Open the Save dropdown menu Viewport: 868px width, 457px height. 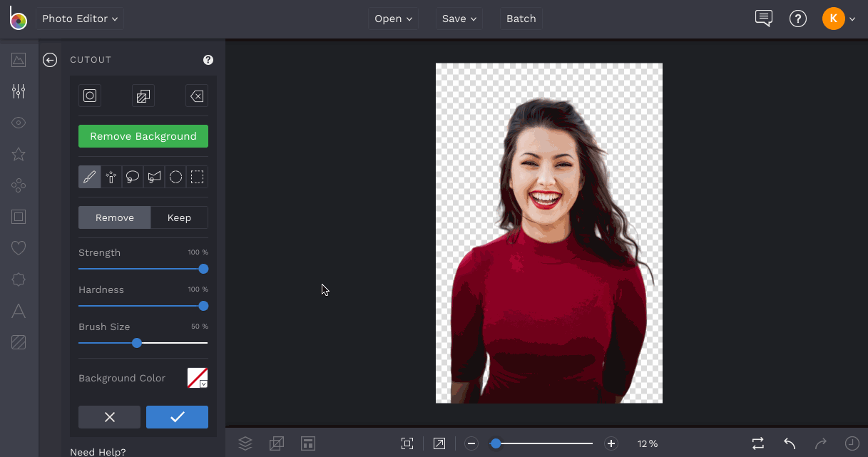click(459, 19)
